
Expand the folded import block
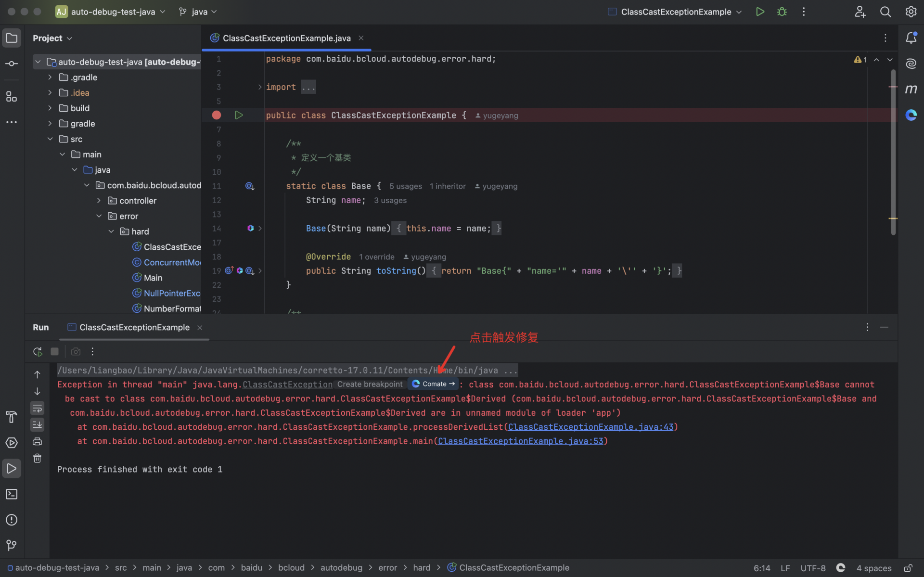[x=260, y=87]
